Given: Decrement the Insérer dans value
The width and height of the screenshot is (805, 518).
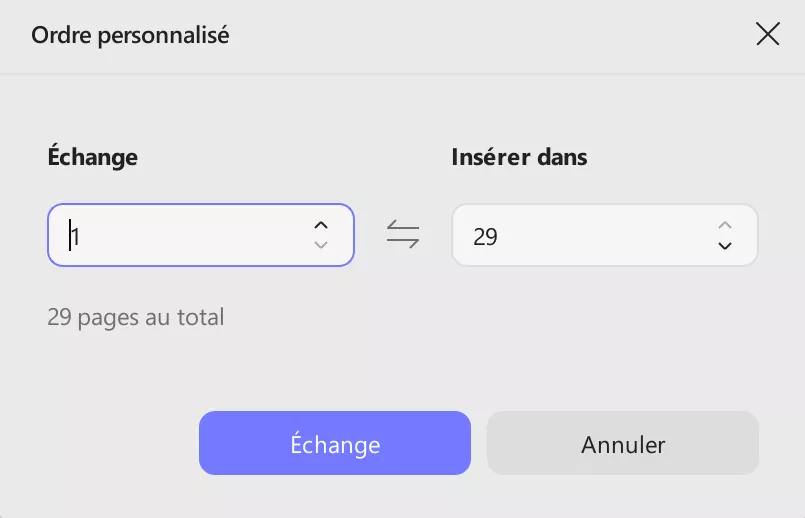Looking at the screenshot, I should tap(725, 246).
